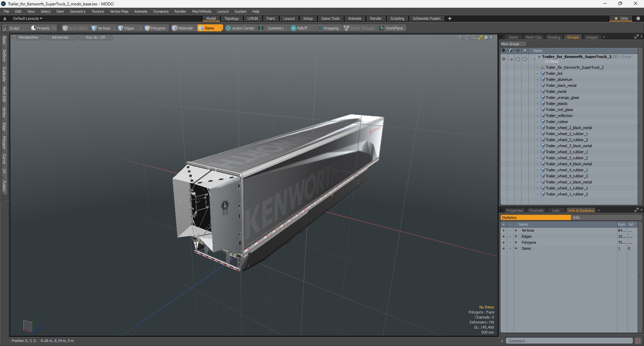Open the Mesh Edit vertical toolbox tab
The width and height of the screenshot is (644, 346).
pyautogui.click(x=4, y=95)
